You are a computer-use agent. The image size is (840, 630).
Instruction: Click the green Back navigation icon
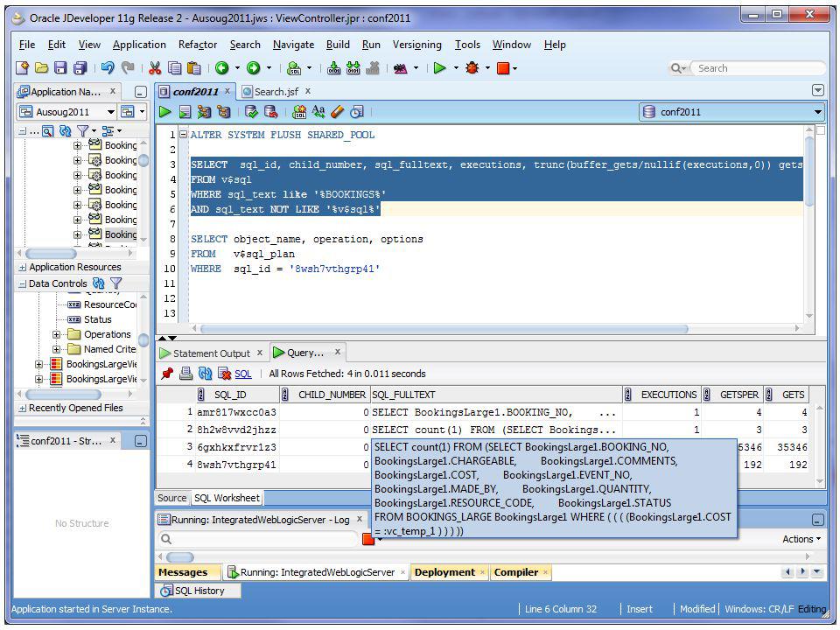pyautogui.click(x=221, y=68)
